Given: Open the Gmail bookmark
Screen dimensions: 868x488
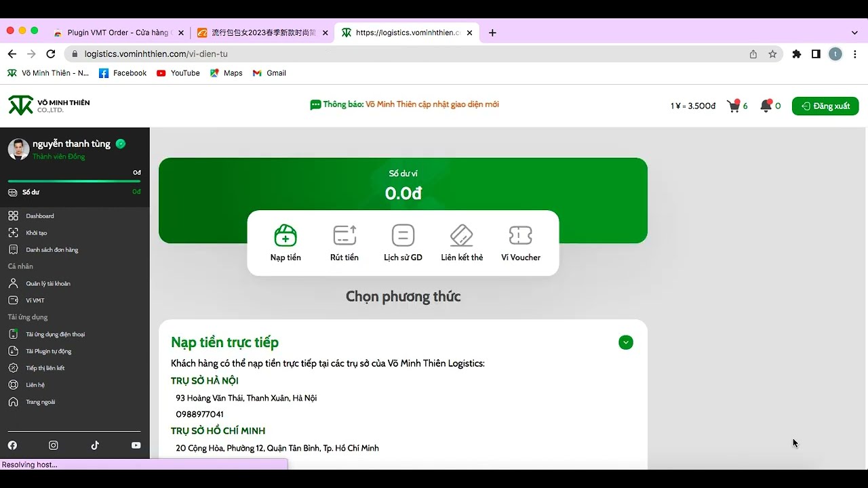Looking at the screenshot, I should point(269,73).
